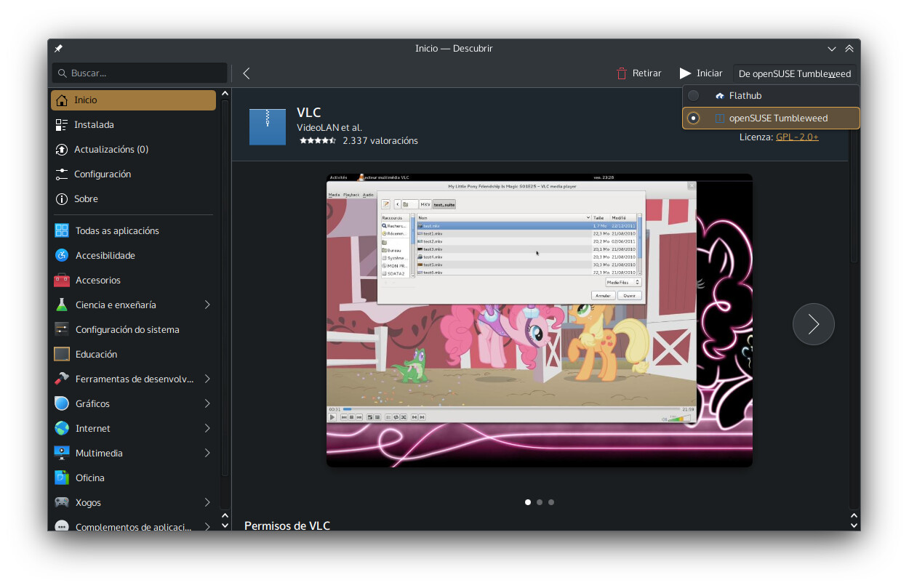Select the openSUSE Tumbleweed radio button
Screen dimensions: 909x588
click(x=693, y=118)
